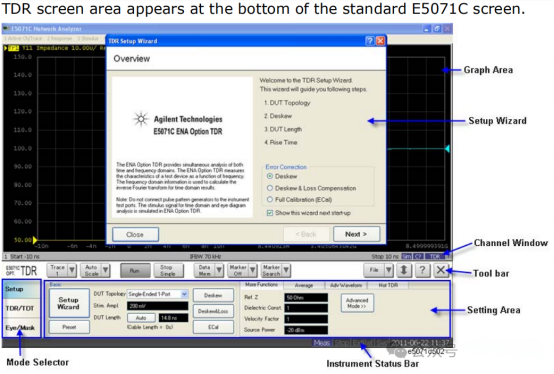Launch Setup Wizard from the setting area

(69, 303)
